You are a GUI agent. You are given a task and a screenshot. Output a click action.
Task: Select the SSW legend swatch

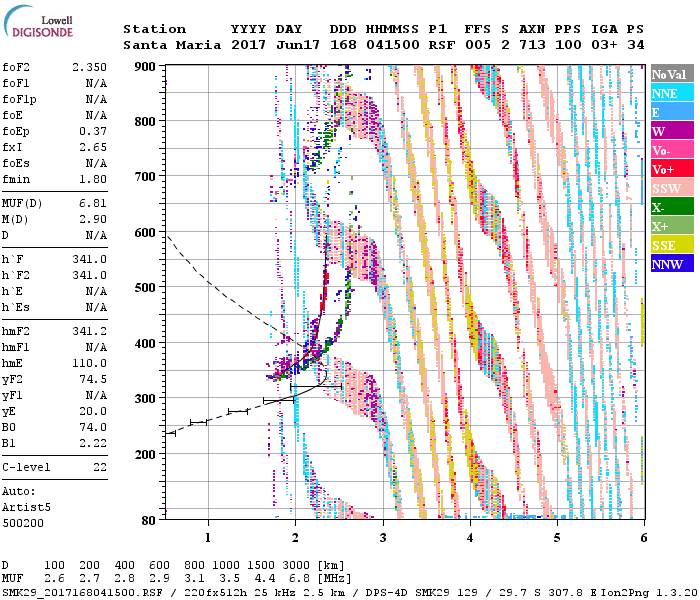[x=672, y=188]
